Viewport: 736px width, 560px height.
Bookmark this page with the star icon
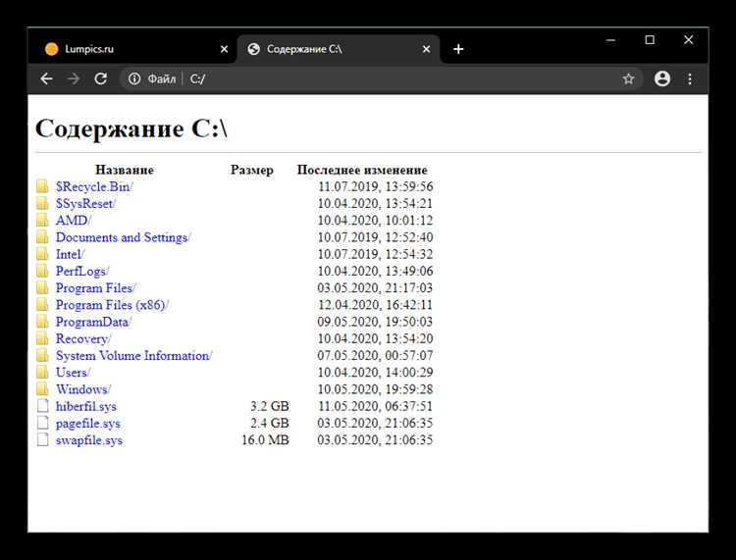(x=628, y=79)
